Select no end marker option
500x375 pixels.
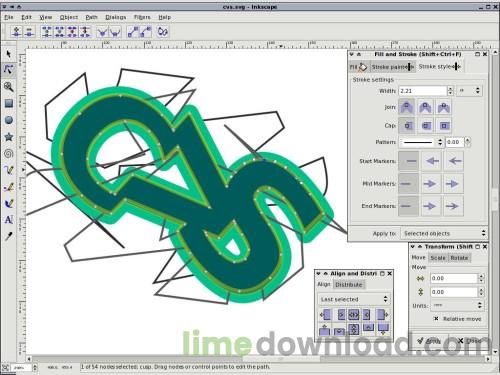tap(409, 206)
